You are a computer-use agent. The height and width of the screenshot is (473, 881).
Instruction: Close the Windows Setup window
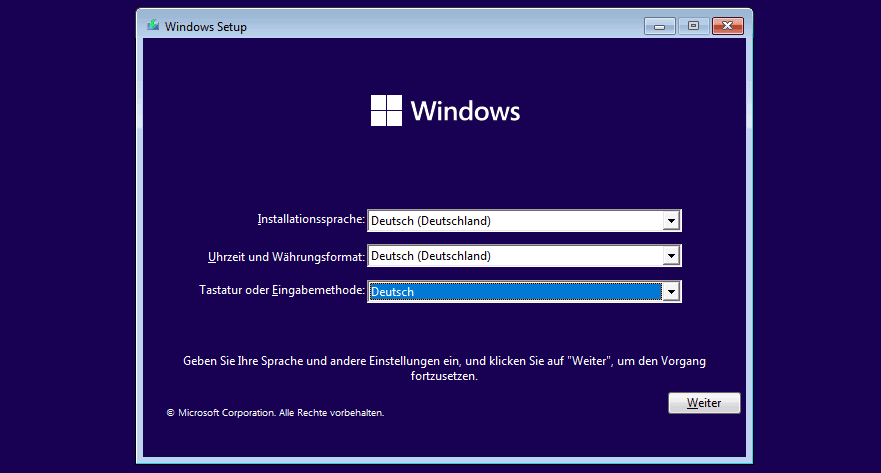[x=728, y=26]
